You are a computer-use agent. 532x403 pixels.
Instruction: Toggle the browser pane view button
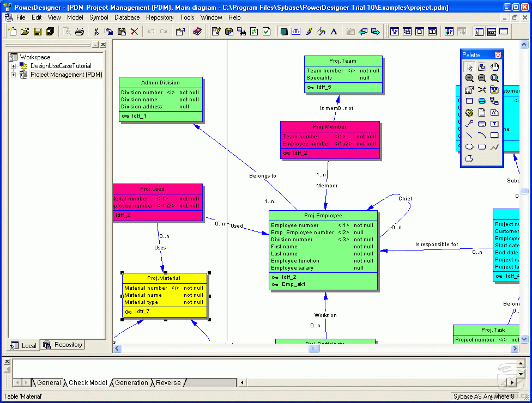click(x=479, y=32)
